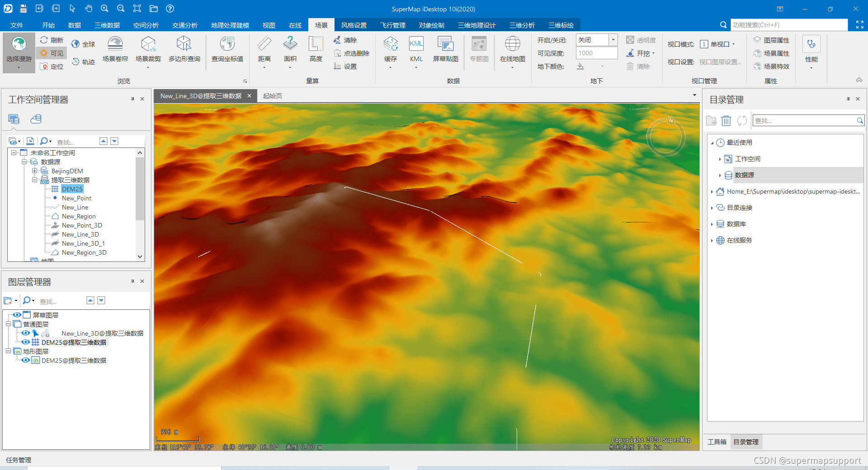The width and height of the screenshot is (868, 470).
Task: Expand the 数据库 node
Action: click(x=712, y=224)
